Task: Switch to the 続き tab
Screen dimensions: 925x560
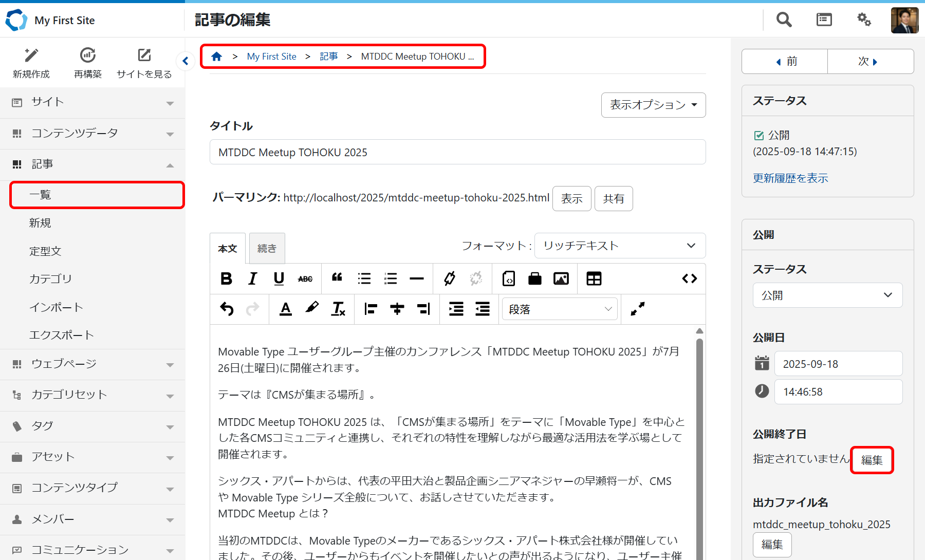Action: (x=267, y=249)
